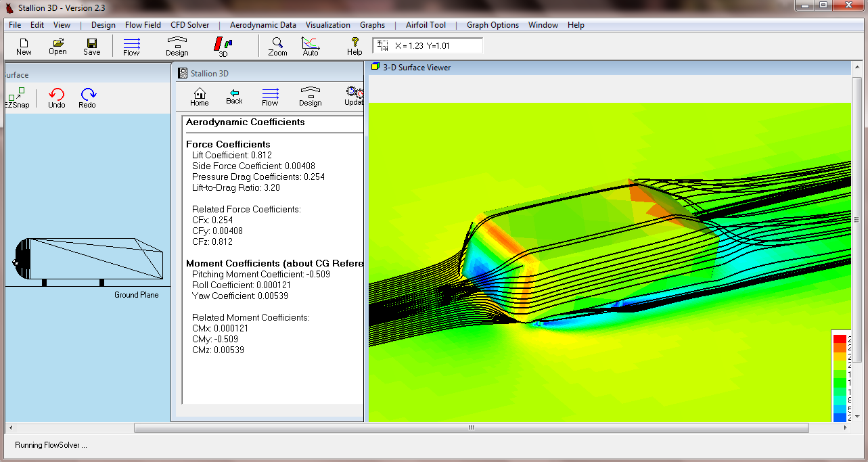
Task: Open the Design menu
Action: [104, 25]
